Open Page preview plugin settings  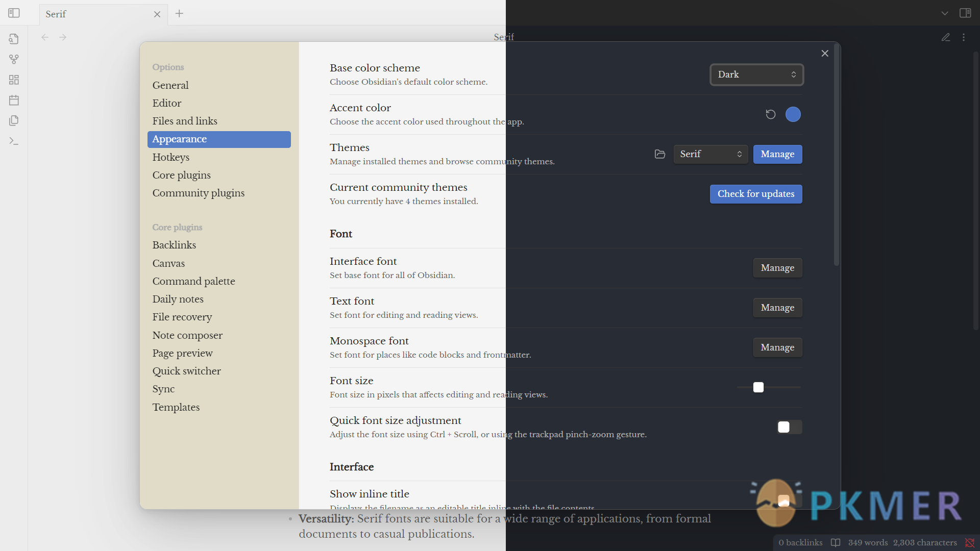219,353
